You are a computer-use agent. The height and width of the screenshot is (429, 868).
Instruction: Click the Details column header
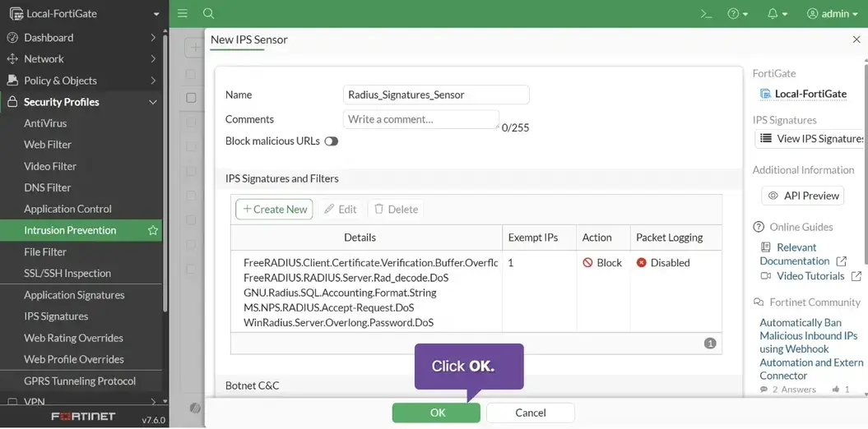[360, 238]
